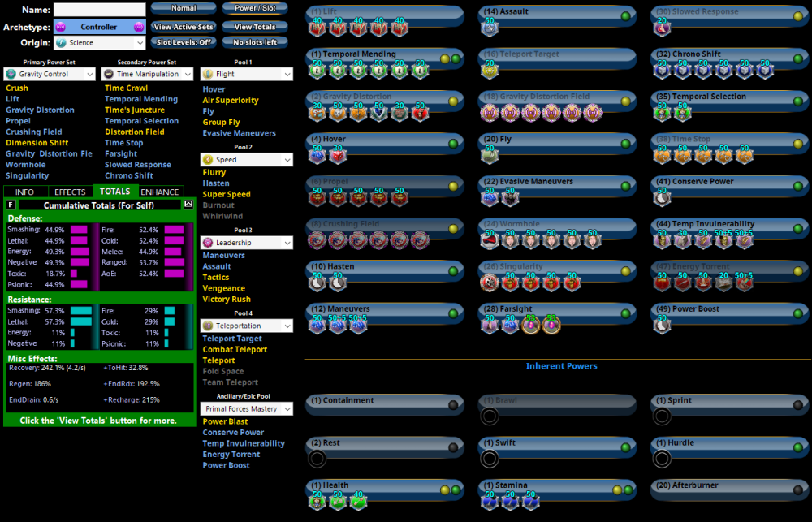Switch to the EFFECTS tab
The height and width of the screenshot is (522, 812).
70,192
